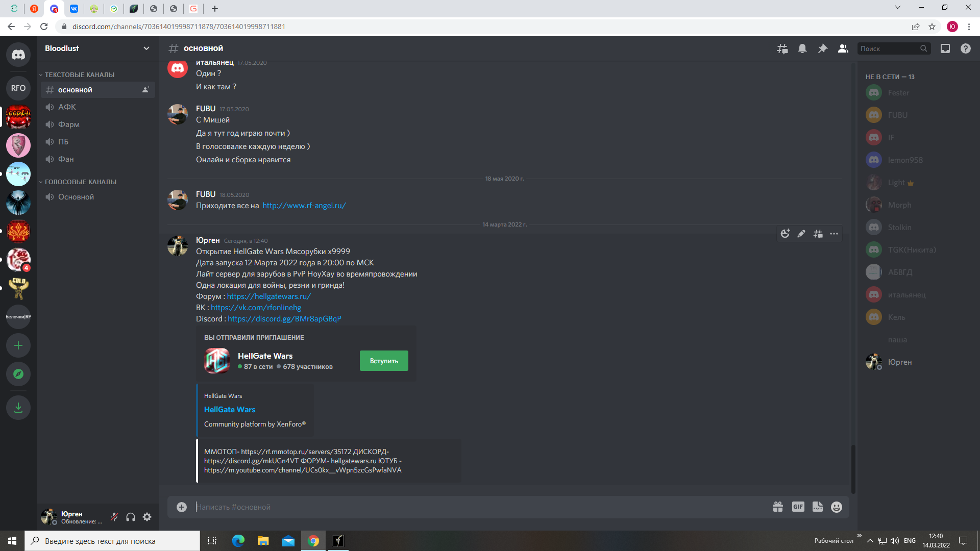This screenshot has width=980, height=551.
Task: Open more options for Юрген's message
Action: pos(834,234)
